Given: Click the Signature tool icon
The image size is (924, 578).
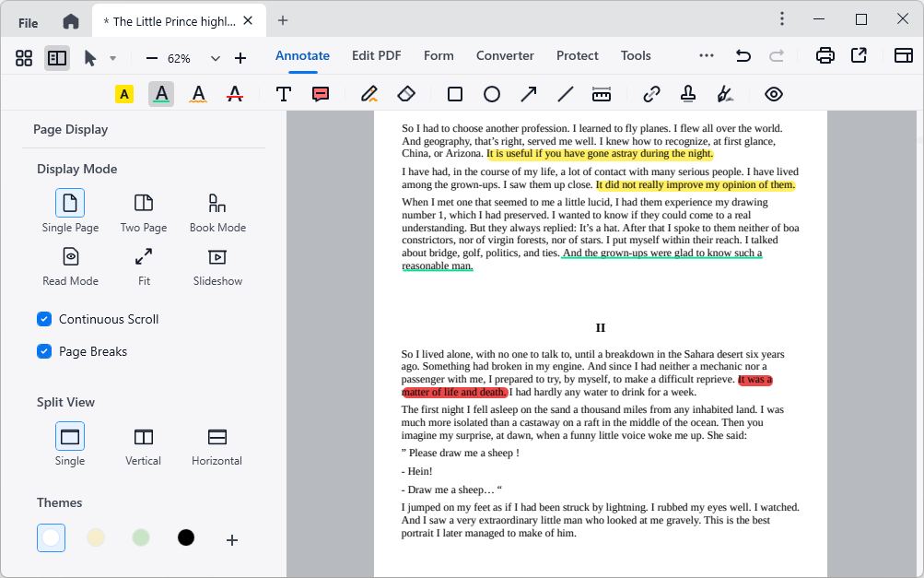Looking at the screenshot, I should click(725, 93).
